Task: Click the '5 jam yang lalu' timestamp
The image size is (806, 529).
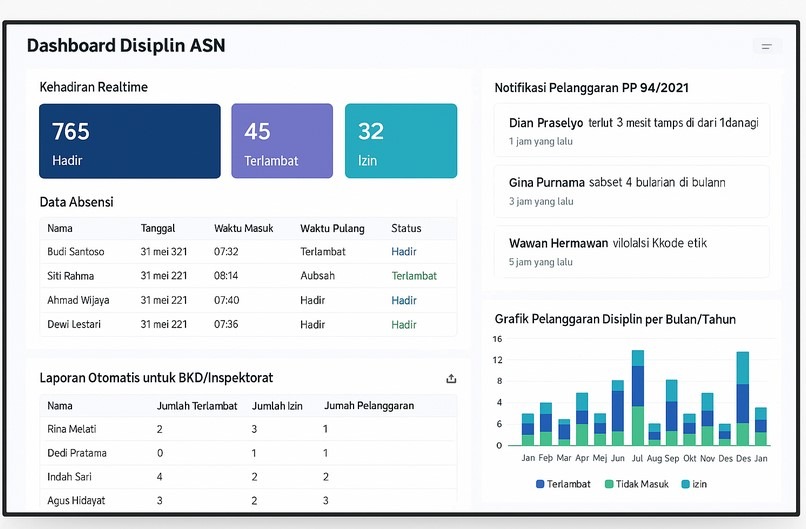Action: (x=541, y=262)
